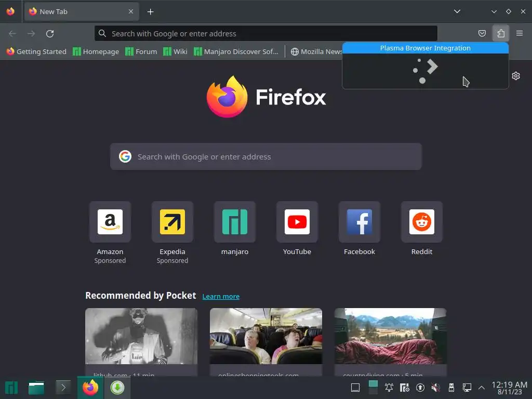Screen dimensions: 532x399
Task: Click the muted volume tray icon
Action: [436, 388]
